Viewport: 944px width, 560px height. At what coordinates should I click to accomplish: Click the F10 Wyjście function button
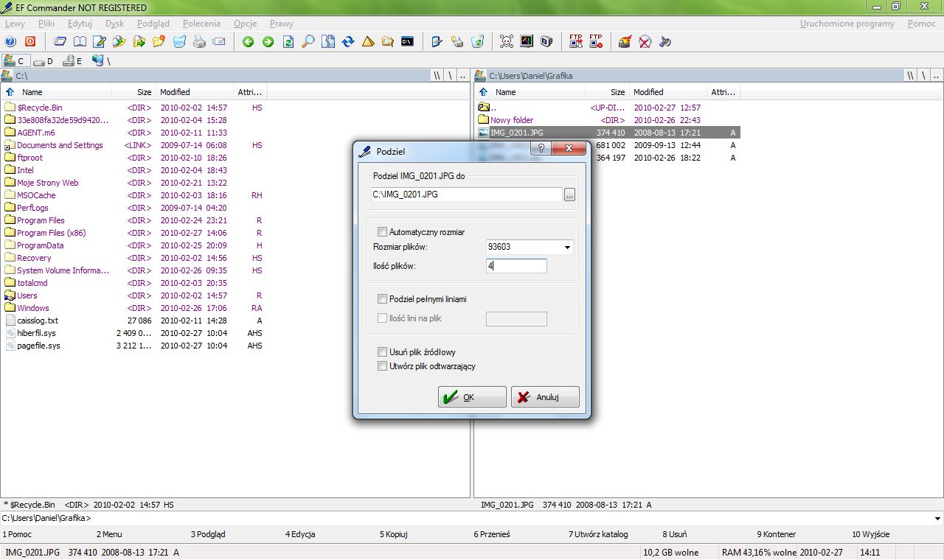click(871, 534)
